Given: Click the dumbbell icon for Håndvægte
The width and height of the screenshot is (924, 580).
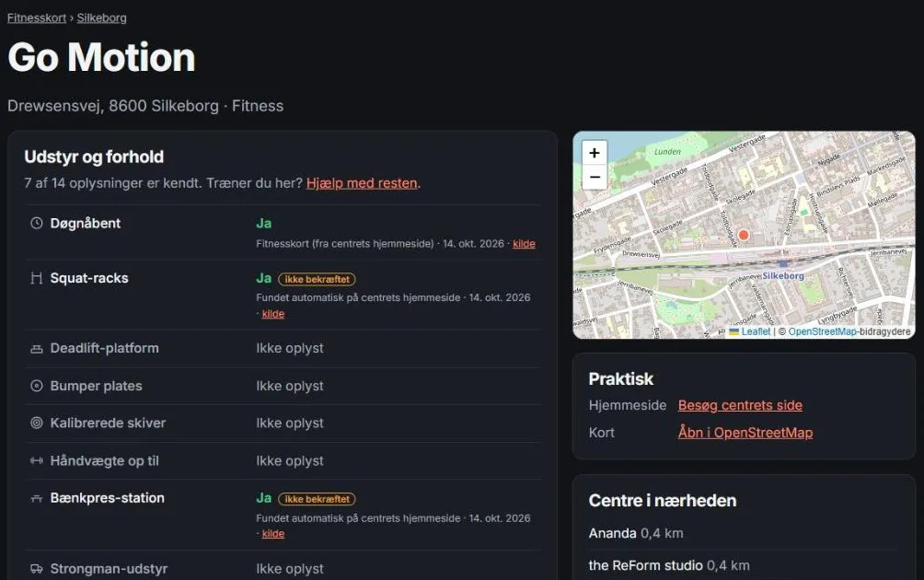Looking at the screenshot, I should tap(37, 460).
